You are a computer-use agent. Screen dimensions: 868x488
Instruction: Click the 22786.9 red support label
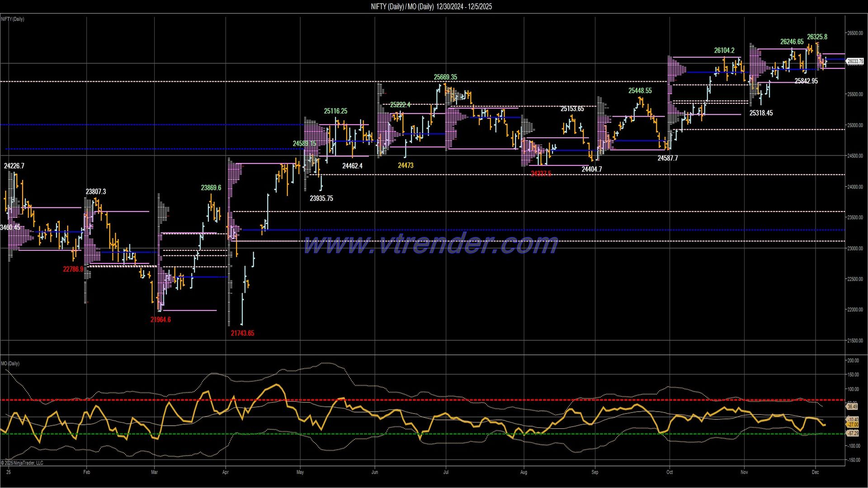[73, 269]
